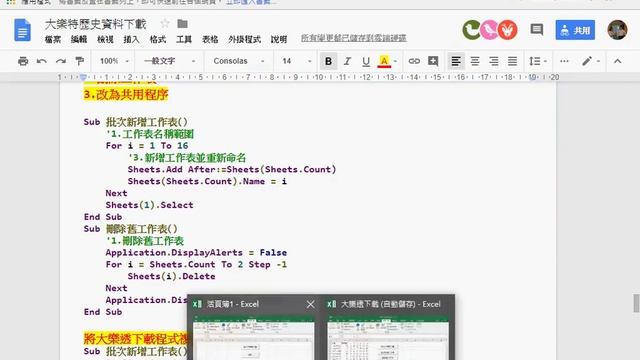The image size is (640, 360).
Task: Open the line spacing menu
Action: [538, 61]
